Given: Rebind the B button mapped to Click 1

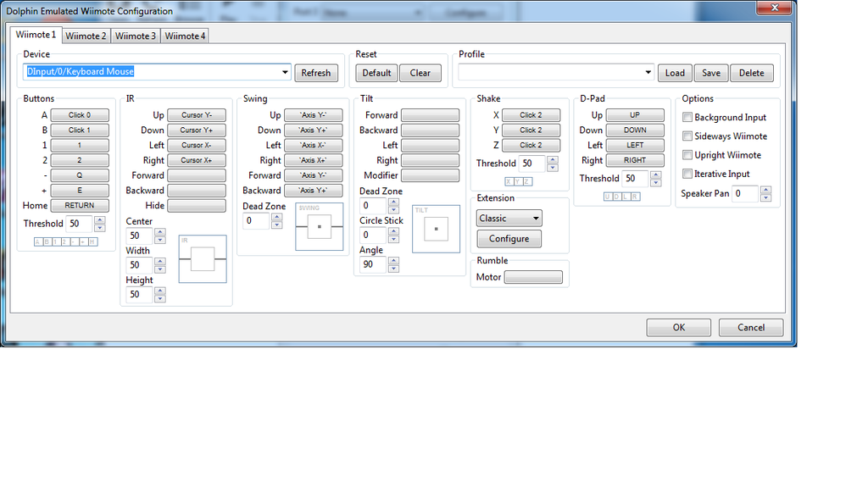Looking at the screenshot, I should point(80,130).
